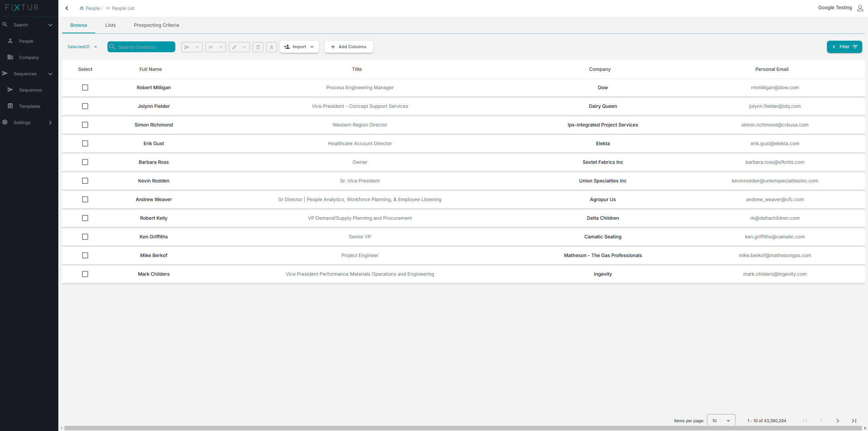Click the plus icon on Add Columns
This screenshot has width=868, height=431.
coord(333,47)
